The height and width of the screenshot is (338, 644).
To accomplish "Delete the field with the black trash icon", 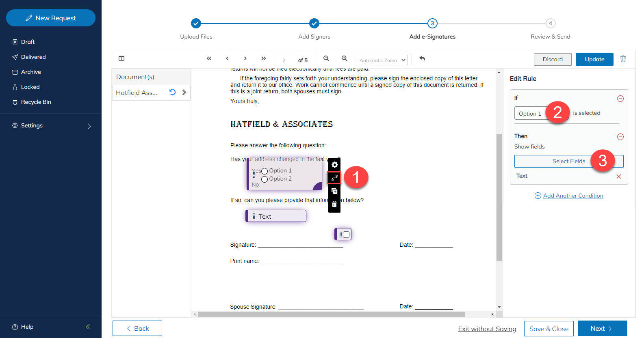I will click(x=334, y=204).
